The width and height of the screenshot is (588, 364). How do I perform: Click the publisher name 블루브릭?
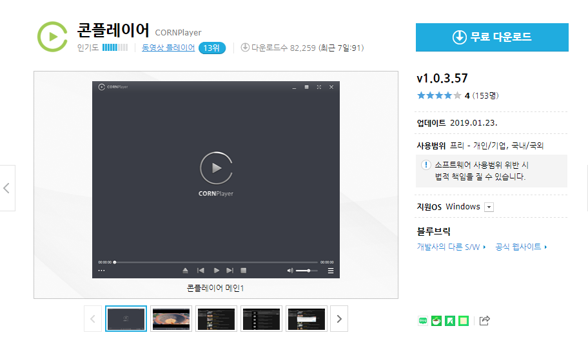pos(433,231)
